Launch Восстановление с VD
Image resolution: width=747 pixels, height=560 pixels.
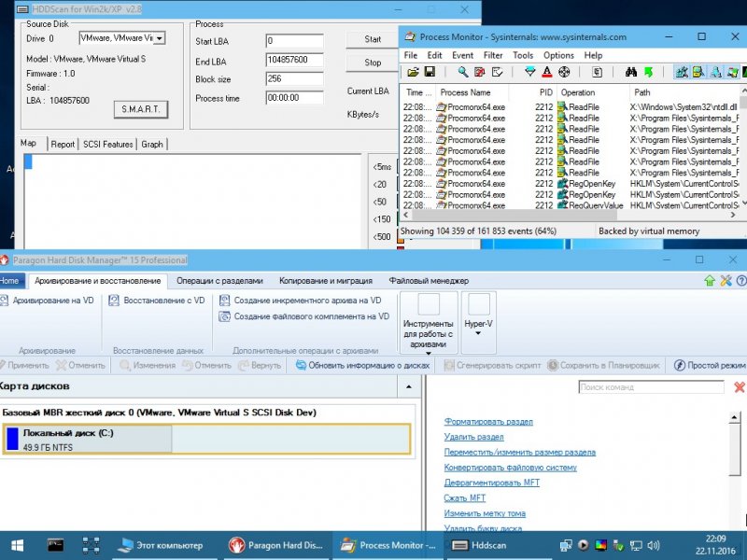pyautogui.click(x=157, y=301)
